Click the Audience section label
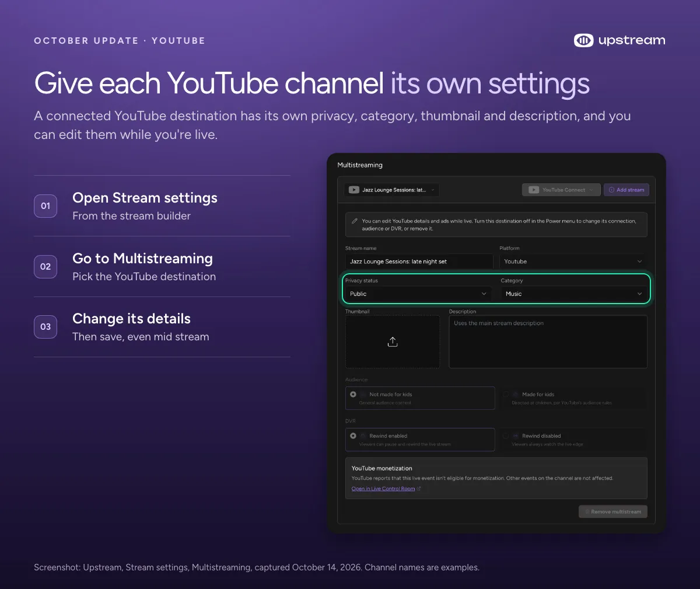This screenshot has width=700, height=589. 356,379
